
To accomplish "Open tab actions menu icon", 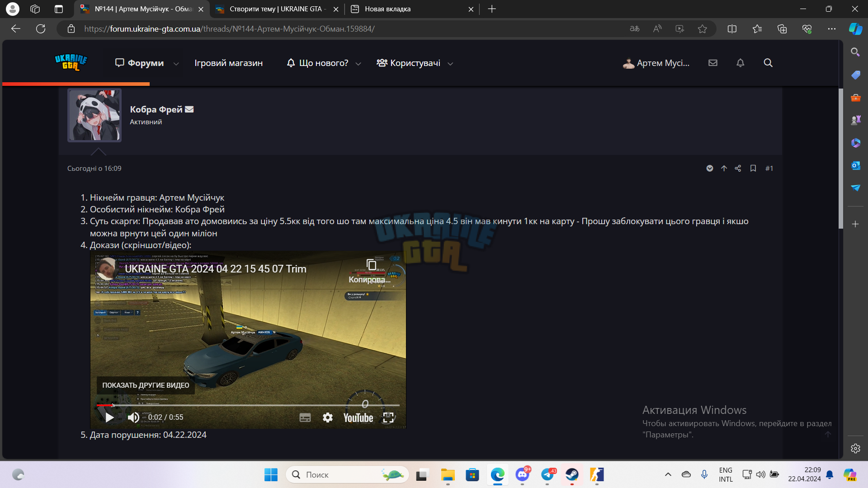I will click(59, 9).
